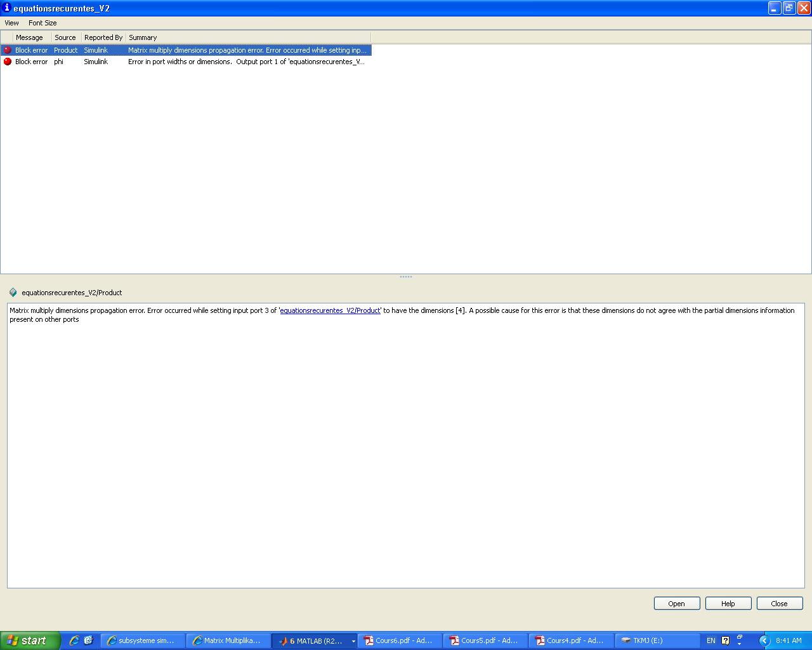Launch Internet Explorer from quick launch

(74, 640)
